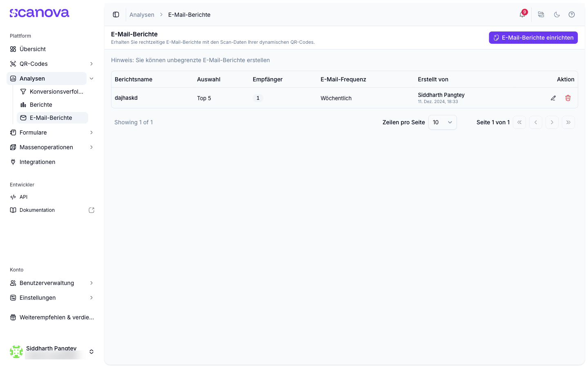Click the Scanova logo
This screenshot has width=588, height=368.
coord(40,13)
